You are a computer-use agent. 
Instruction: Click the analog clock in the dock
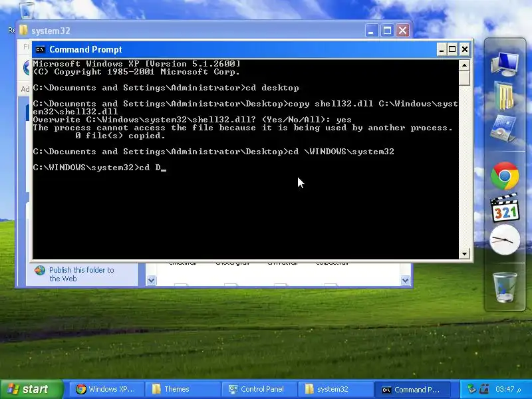pos(505,240)
